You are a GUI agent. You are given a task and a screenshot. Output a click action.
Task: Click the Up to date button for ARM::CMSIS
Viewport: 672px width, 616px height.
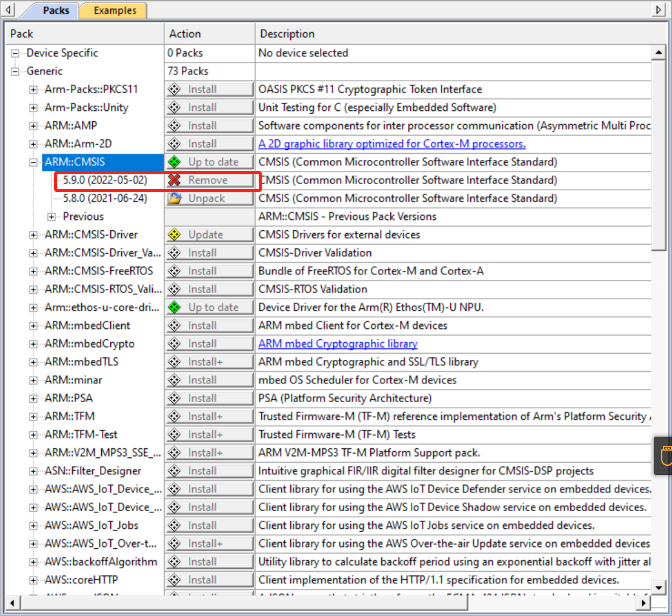pos(210,162)
